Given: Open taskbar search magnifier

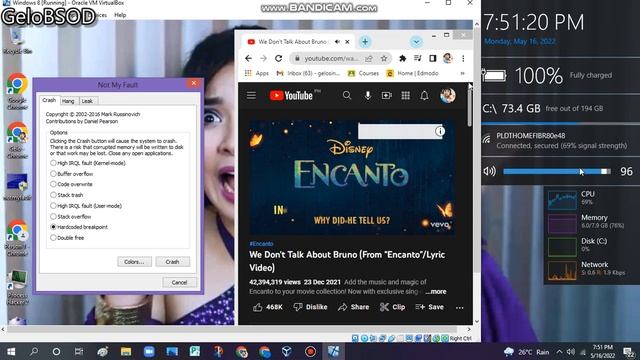Looking at the screenshot, I should click(34, 351).
